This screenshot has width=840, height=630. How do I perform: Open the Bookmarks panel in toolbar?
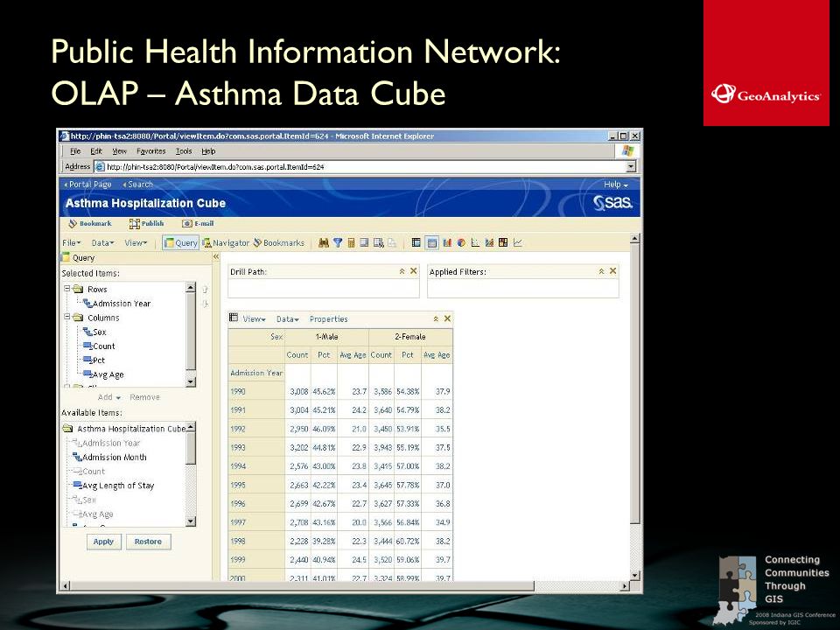pyautogui.click(x=278, y=242)
